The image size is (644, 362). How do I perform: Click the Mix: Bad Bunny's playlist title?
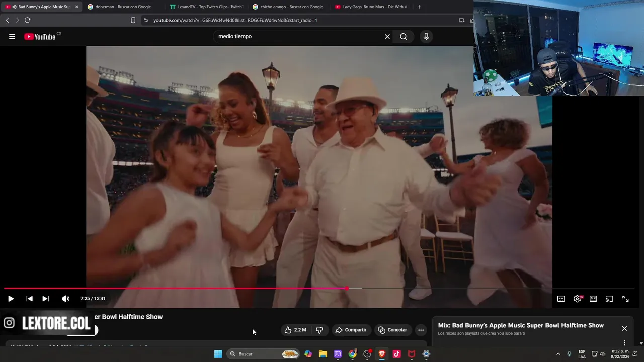click(521, 326)
